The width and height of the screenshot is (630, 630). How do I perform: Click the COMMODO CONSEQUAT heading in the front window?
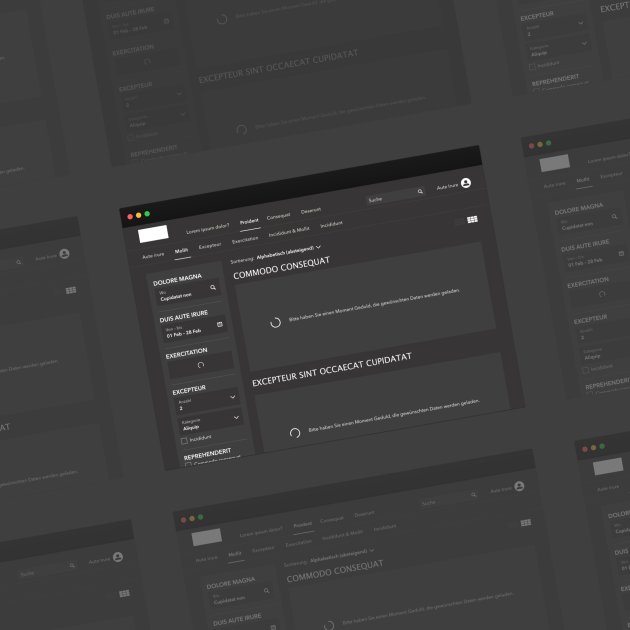point(281,268)
